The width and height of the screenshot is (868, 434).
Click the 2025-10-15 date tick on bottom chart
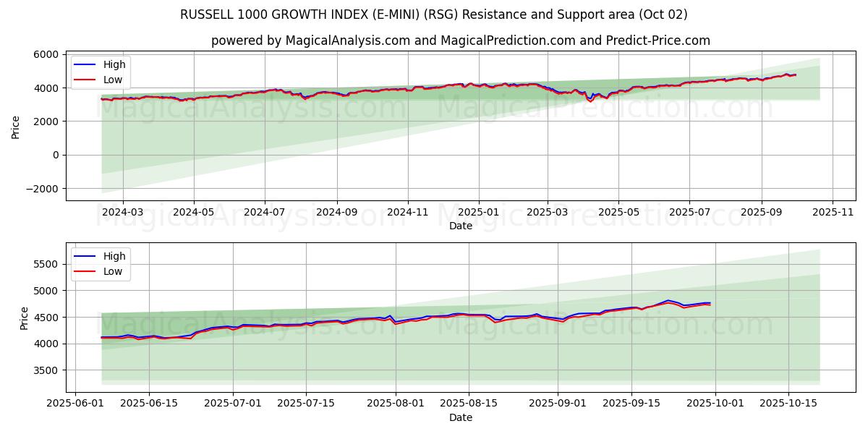coord(788,404)
